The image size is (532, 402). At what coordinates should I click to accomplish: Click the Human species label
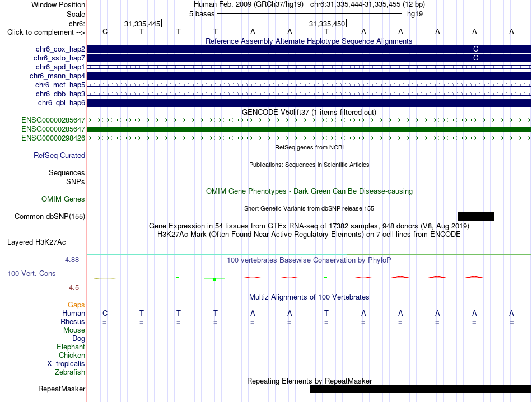[73, 313]
